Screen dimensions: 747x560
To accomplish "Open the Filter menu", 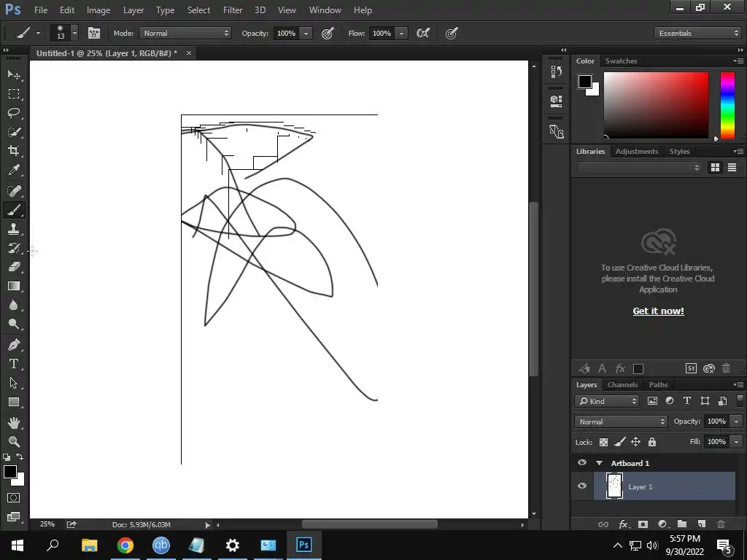I will 233,10.
